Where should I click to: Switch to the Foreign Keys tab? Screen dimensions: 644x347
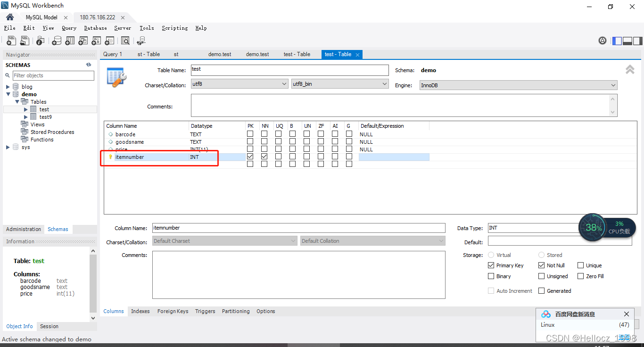[173, 311]
